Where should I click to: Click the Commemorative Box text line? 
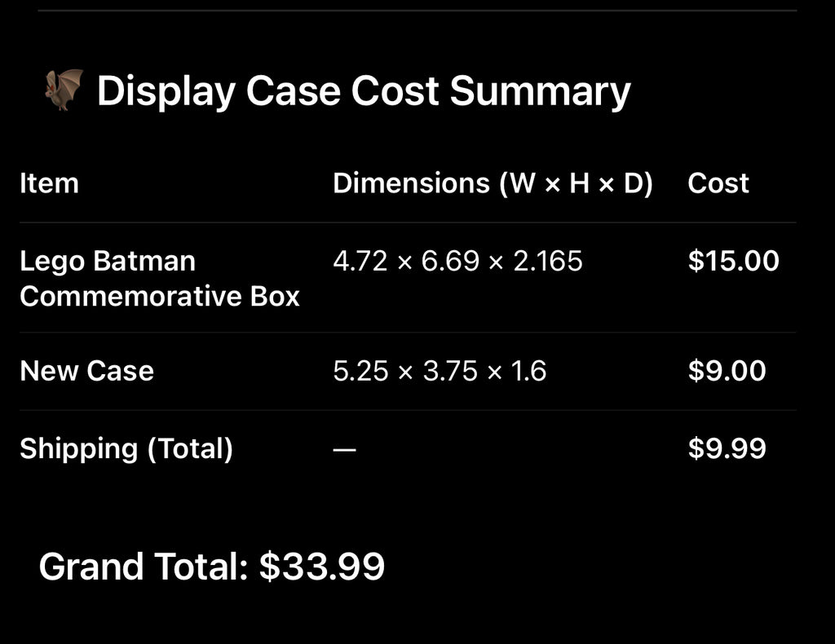click(160, 296)
